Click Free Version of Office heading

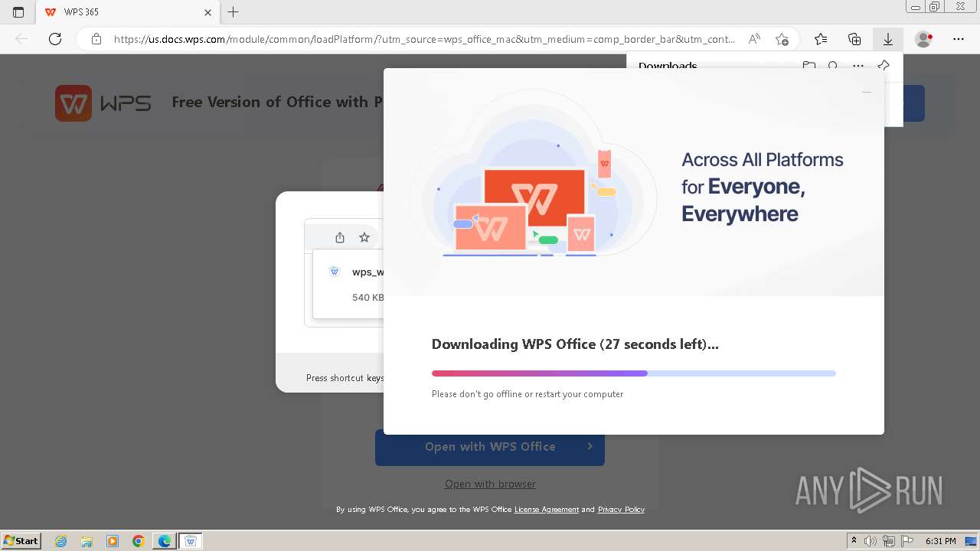click(277, 102)
